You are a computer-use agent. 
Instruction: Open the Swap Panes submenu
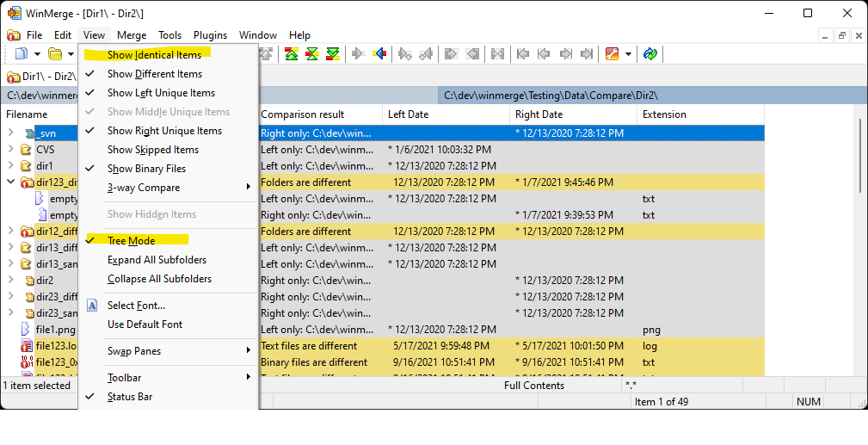169,351
